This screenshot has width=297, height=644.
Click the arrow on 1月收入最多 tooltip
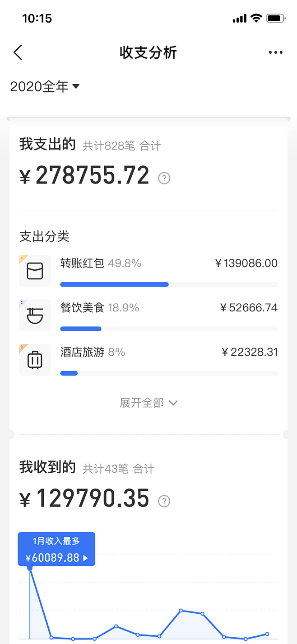(86, 558)
